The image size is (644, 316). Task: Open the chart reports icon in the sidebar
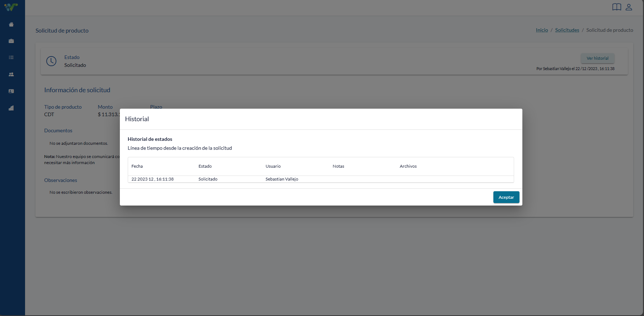pos(11,108)
